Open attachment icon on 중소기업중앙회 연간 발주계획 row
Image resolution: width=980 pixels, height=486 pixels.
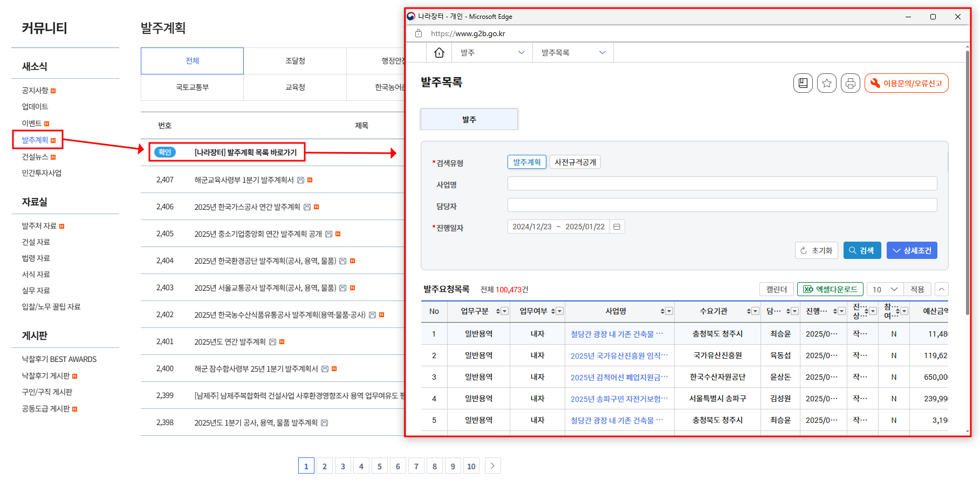[x=329, y=234]
